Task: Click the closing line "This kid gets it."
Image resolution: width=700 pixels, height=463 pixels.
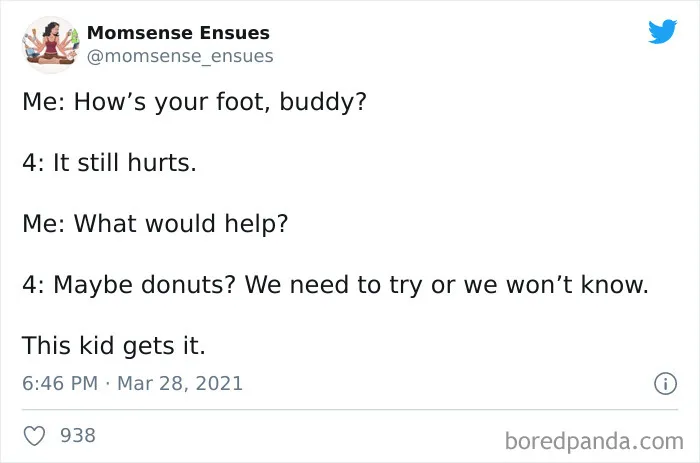Action: coord(114,346)
